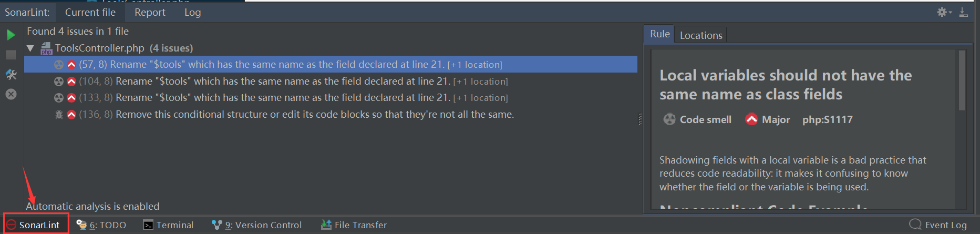
Task: Open the Version Control tool window
Action: [257, 225]
